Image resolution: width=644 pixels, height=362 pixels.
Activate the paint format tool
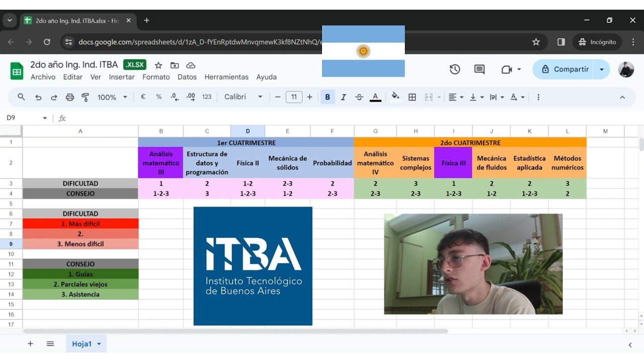point(85,97)
